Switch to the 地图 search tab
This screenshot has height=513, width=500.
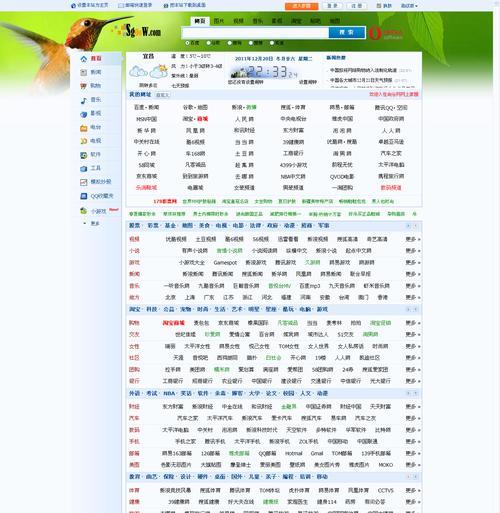pos(335,21)
